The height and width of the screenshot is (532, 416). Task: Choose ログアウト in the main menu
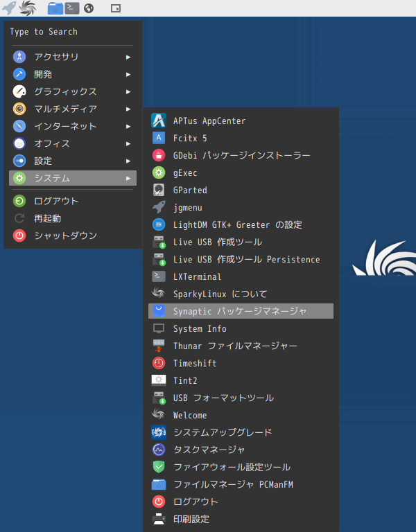(x=73, y=201)
